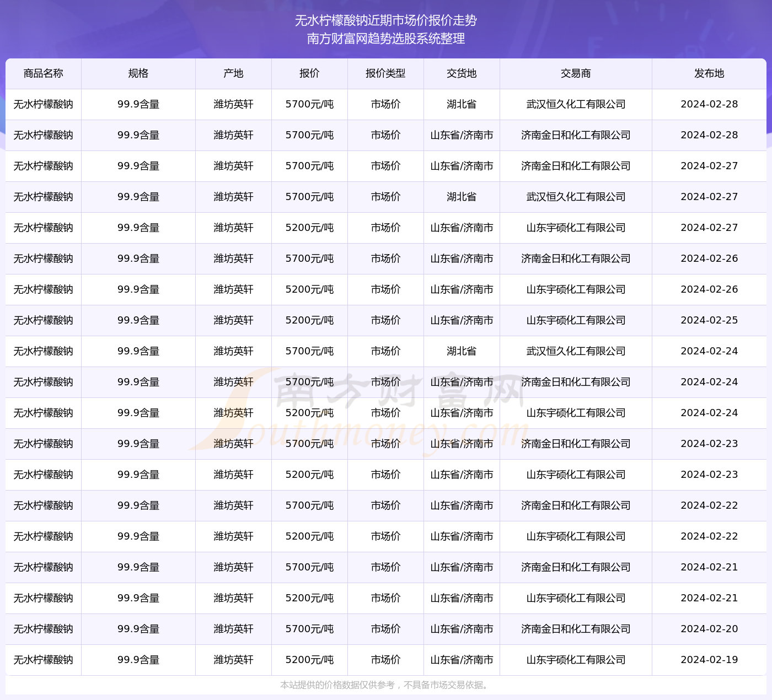Viewport: 772px width, 700px height.
Task: Click 山东宇硕化工有限公司 in the 2024-02-26 row
Action: [576, 289]
